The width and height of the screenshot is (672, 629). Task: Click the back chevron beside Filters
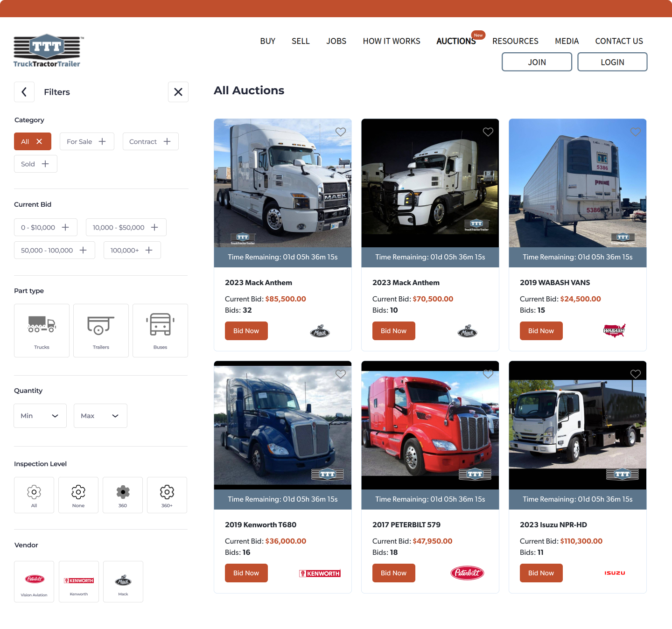[24, 92]
